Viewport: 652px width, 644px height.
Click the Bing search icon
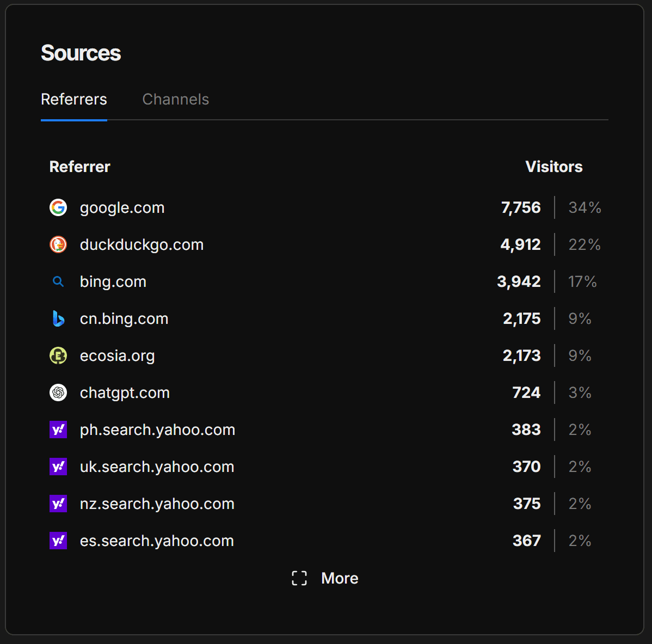[x=58, y=281]
